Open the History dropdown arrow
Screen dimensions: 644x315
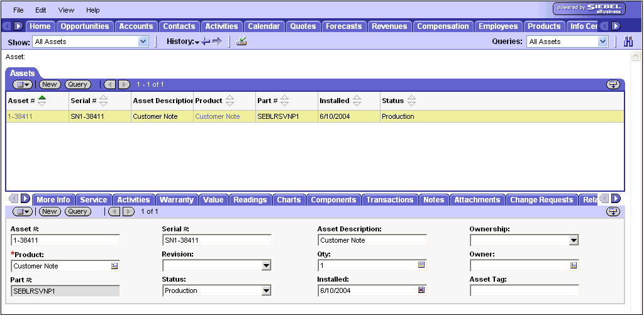point(197,42)
